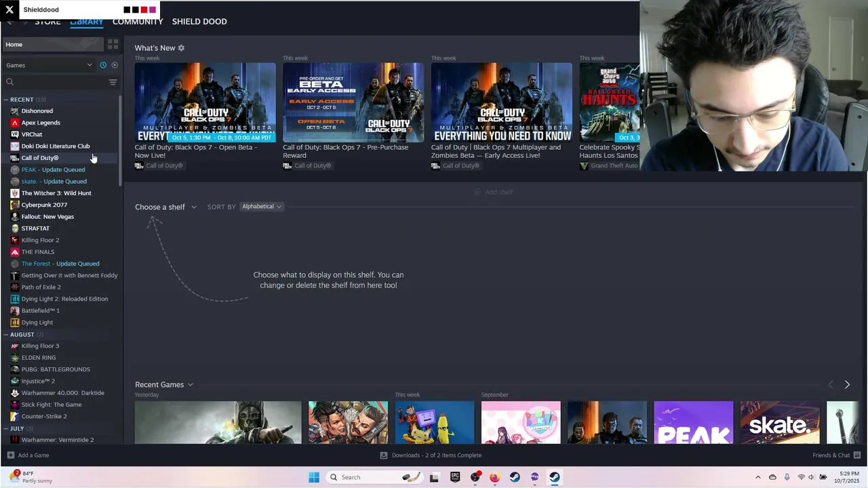Click the Apex Legends red icon
This screenshot has width=868, height=488.
[x=15, y=123]
